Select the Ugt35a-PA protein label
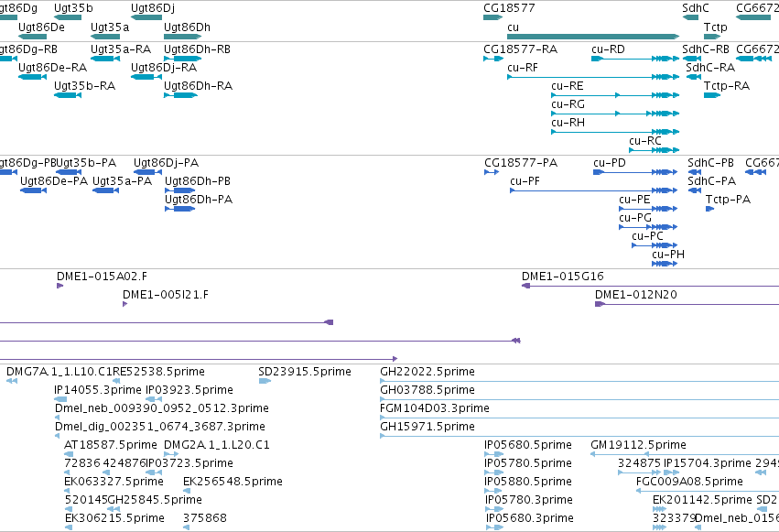Screen dimensions: 779x532 click(123, 181)
